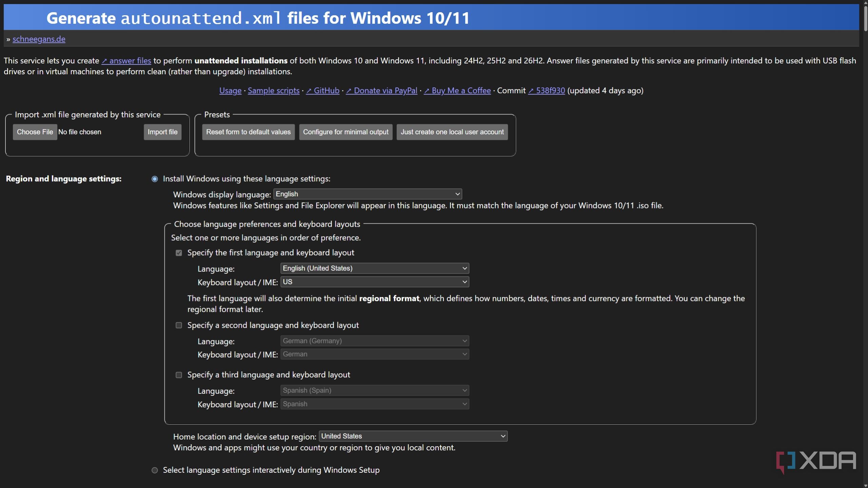868x488 pixels.
Task: Open the German (Germany) language dropdown
Action: coord(375,341)
